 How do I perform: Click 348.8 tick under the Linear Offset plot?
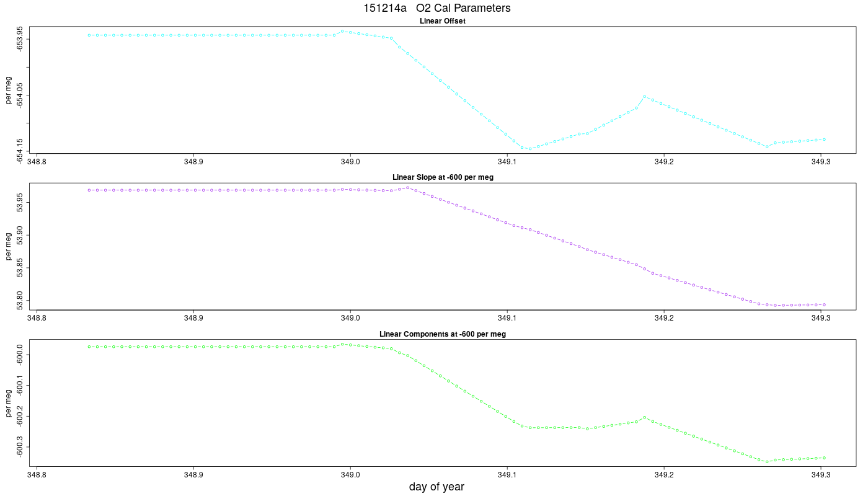click(37, 162)
